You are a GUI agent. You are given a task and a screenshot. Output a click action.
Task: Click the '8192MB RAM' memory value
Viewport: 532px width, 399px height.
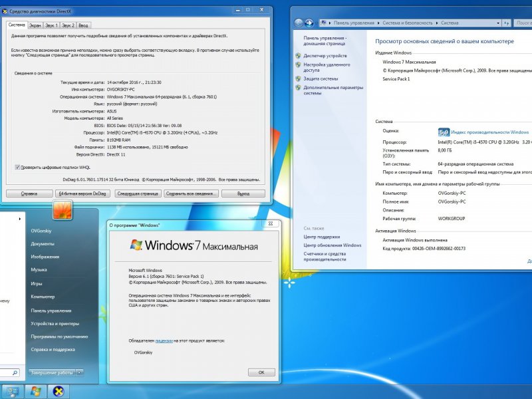point(119,140)
